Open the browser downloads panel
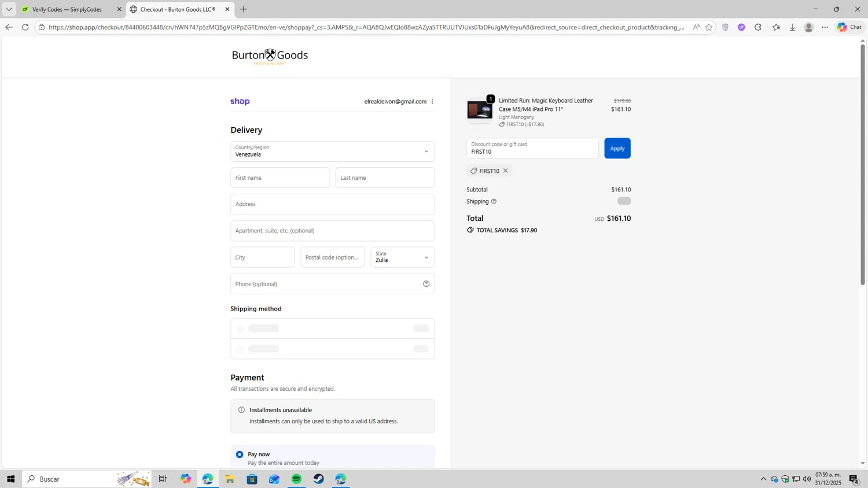 click(x=792, y=27)
